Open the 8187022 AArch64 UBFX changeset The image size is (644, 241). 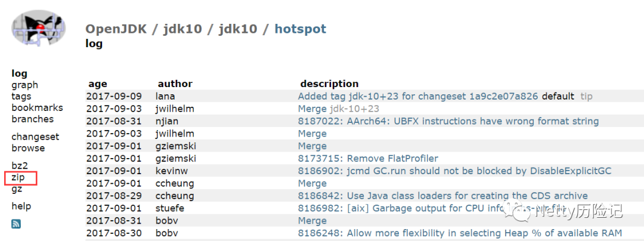tap(448, 121)
